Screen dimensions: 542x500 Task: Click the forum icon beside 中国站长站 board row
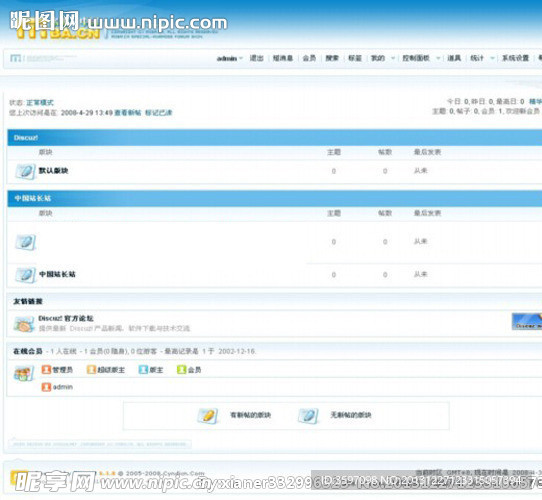tap(25, 275)
